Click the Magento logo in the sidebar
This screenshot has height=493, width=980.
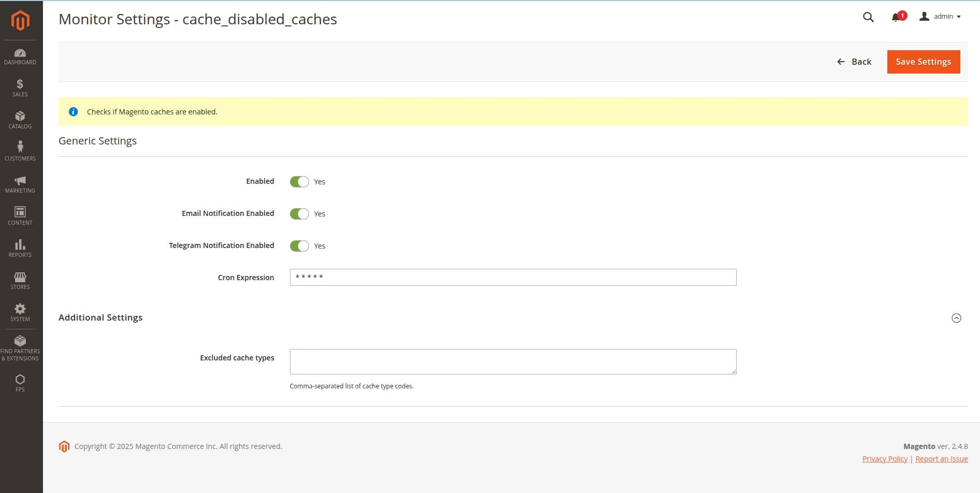[20, 21]
